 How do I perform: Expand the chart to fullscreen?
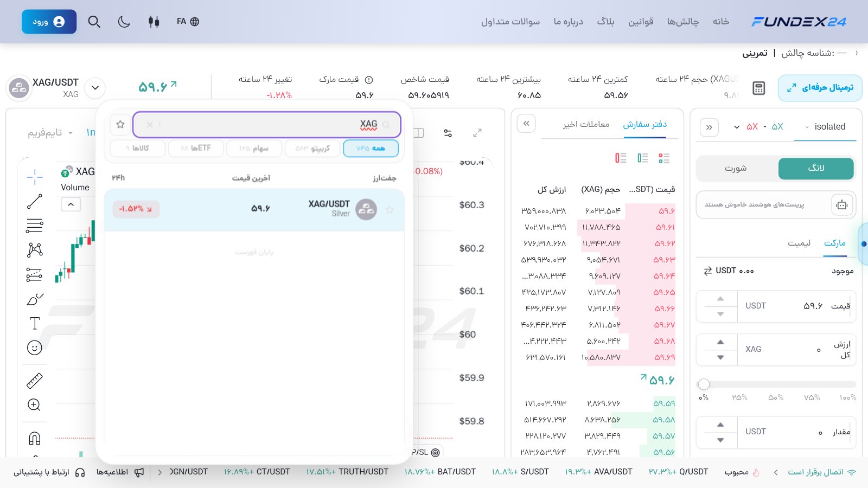[477, 133]
